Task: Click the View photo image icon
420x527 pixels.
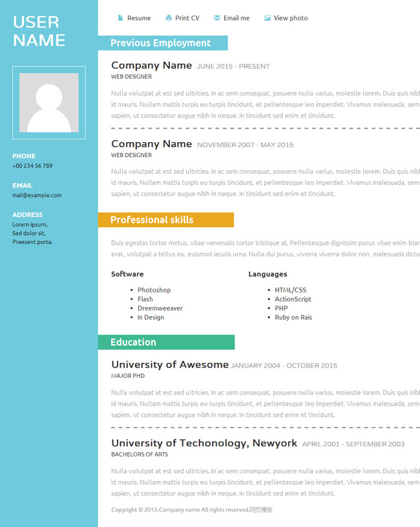Action: pos(267,18)
